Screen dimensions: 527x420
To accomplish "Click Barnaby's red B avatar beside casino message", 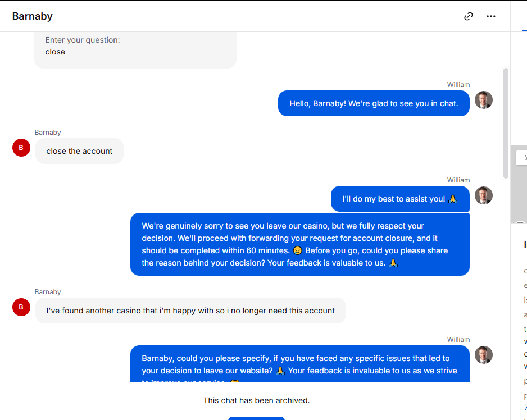I will pos(21,307).
